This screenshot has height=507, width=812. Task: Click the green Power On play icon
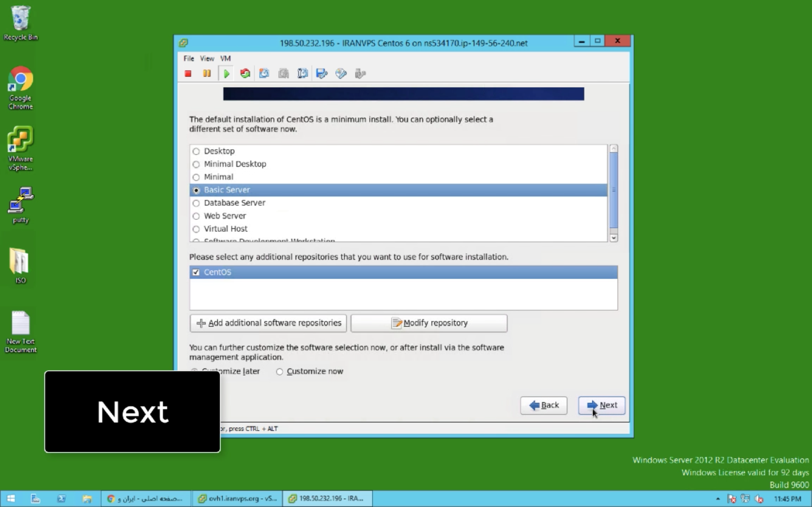coord(226,74)
